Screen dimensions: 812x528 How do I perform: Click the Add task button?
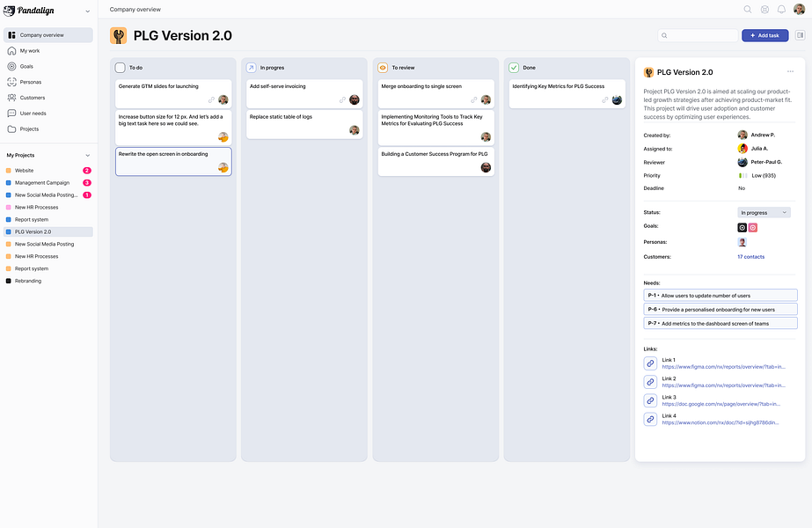pyautogui.click(x=764, y=35)
